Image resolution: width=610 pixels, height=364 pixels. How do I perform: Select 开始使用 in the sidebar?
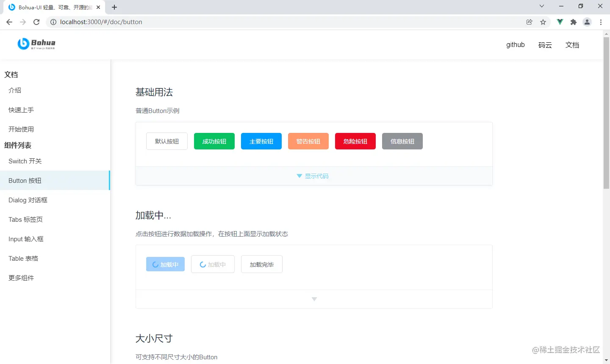[x=55, y=129]
